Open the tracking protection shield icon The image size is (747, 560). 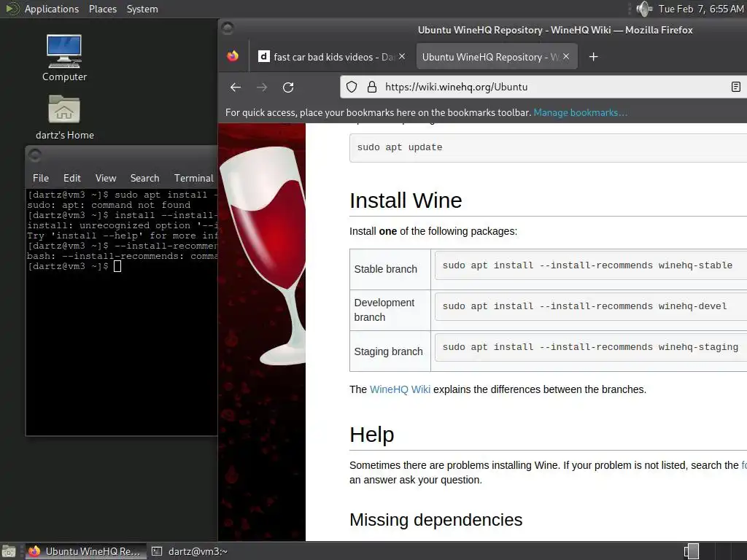tap(352, 87)
